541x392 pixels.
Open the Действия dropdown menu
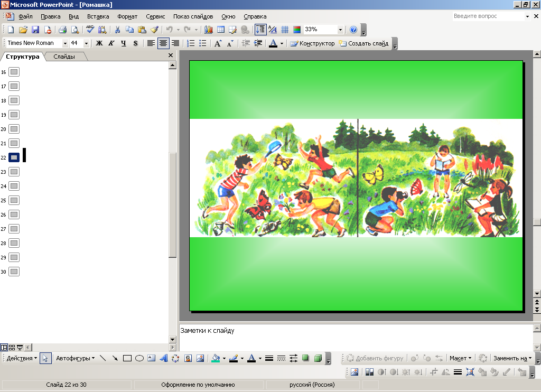pyautogui.click(x=22, y=358)
